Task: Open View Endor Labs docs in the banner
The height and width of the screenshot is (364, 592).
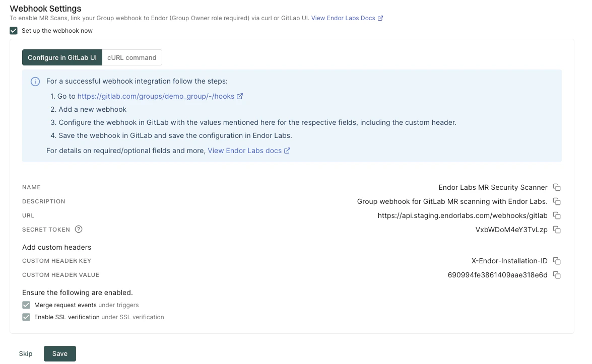Action: coord(245,150)
